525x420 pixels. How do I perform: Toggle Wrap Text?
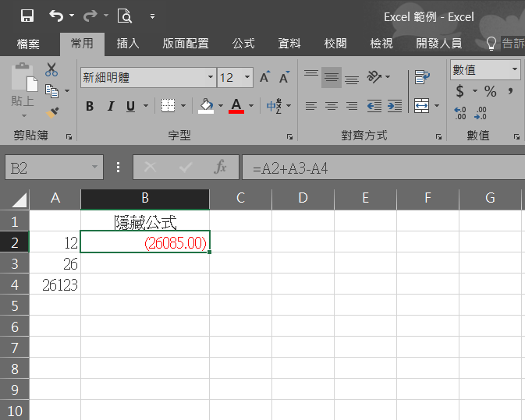422,77
